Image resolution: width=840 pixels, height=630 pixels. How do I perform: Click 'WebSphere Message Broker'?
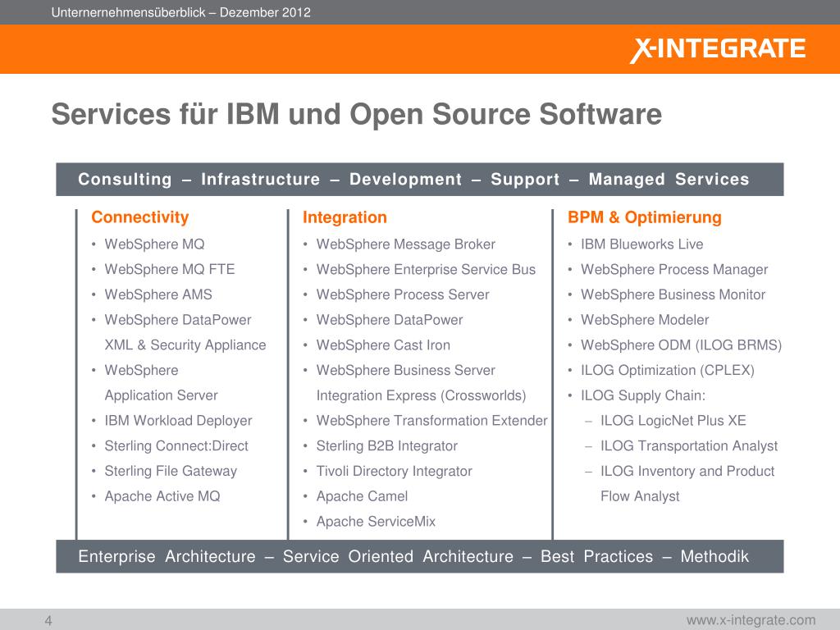click(405, 244)
